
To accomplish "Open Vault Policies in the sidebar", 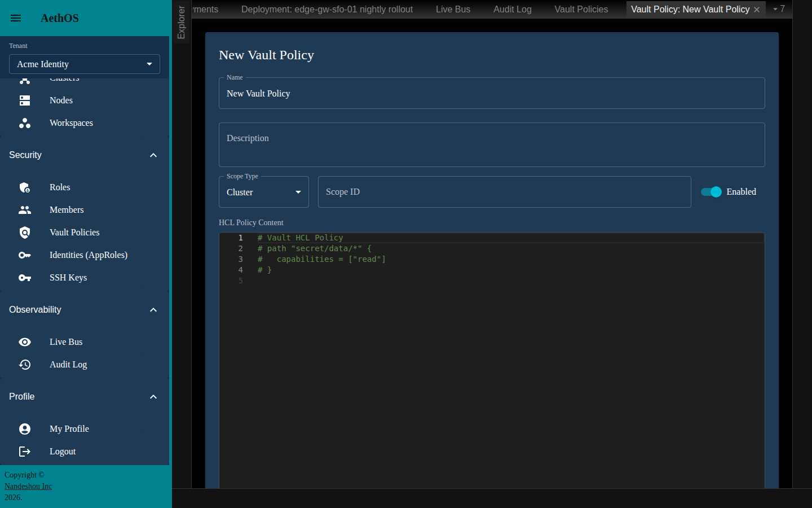I will [x=85, y=233].
